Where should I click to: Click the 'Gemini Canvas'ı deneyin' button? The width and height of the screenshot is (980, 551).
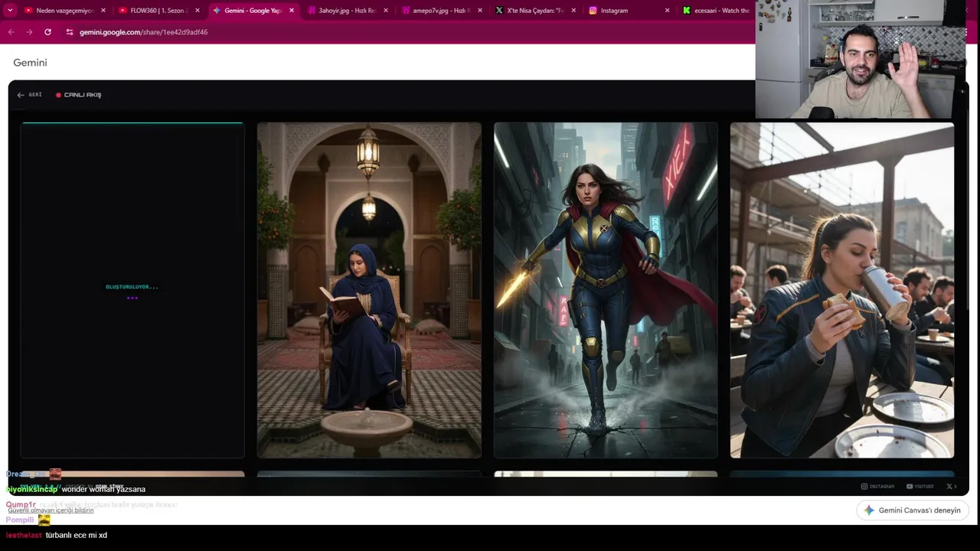coord(913,510)
